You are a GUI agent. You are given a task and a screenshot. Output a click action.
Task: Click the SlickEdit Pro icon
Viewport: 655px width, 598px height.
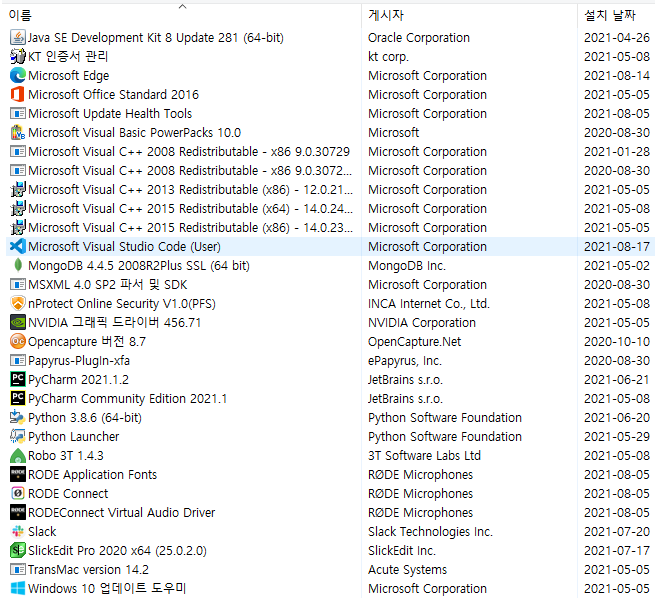pos(18,550)
